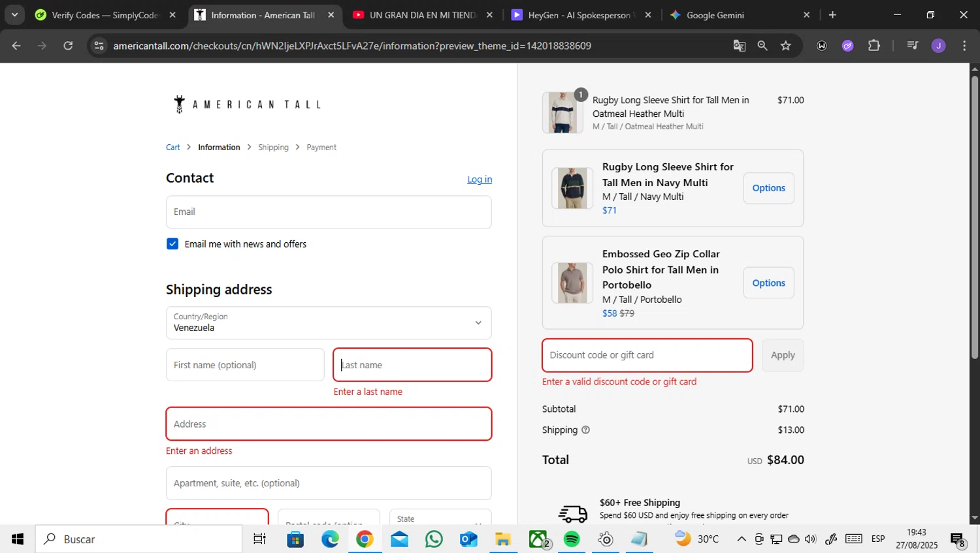Open Outlook from the taskbar
980x553 pixels.
coord(468,539)
